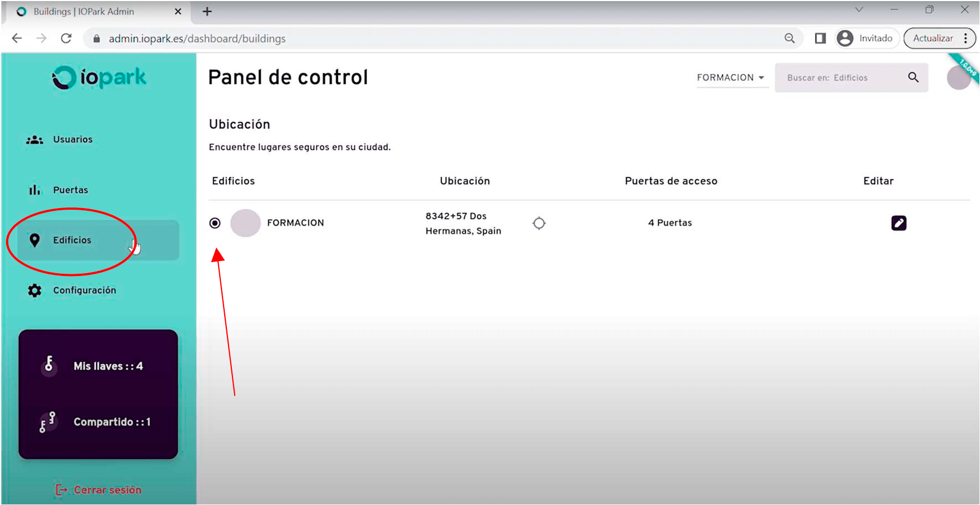Click the browser zoom magnifier icon

(790, 38)
